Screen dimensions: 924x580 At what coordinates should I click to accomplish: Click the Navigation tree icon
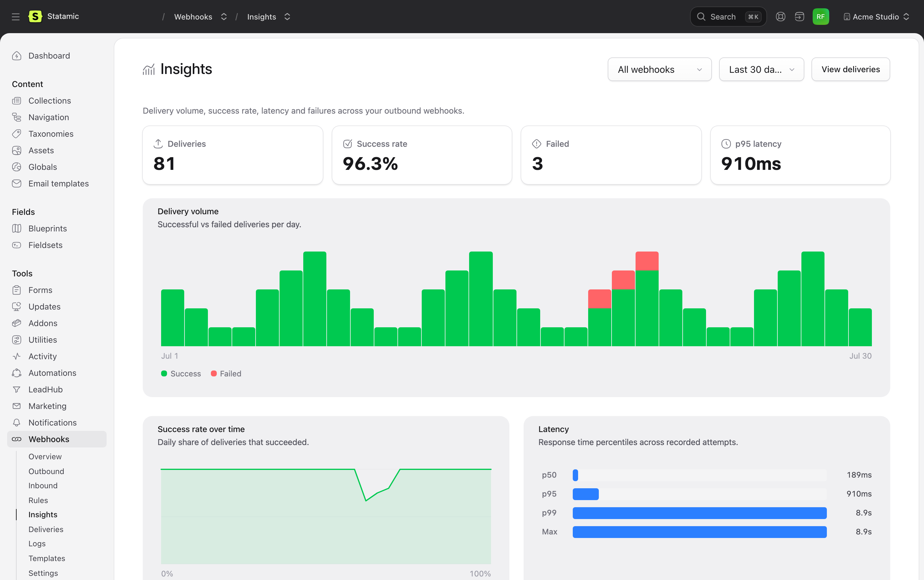(17, 117)
